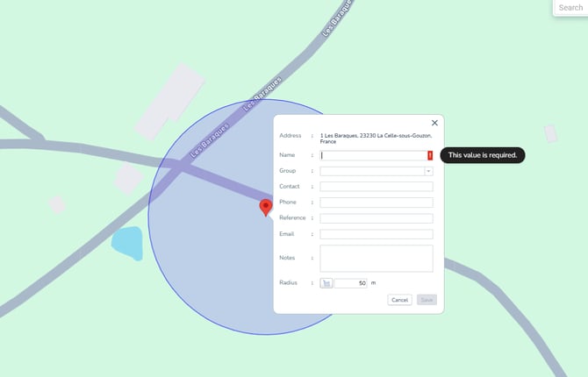588x377 pixels.
Task: Click the map Search box
Action: pos(570,8)
